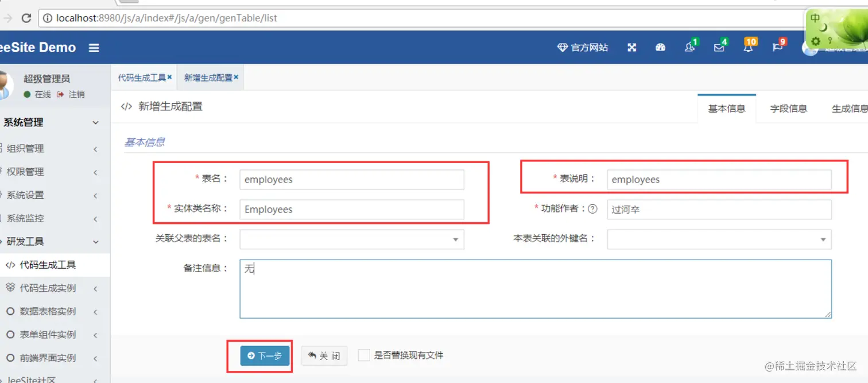
Task: Click the sidebar user avatar picture
Action: (x=5, y=86)
